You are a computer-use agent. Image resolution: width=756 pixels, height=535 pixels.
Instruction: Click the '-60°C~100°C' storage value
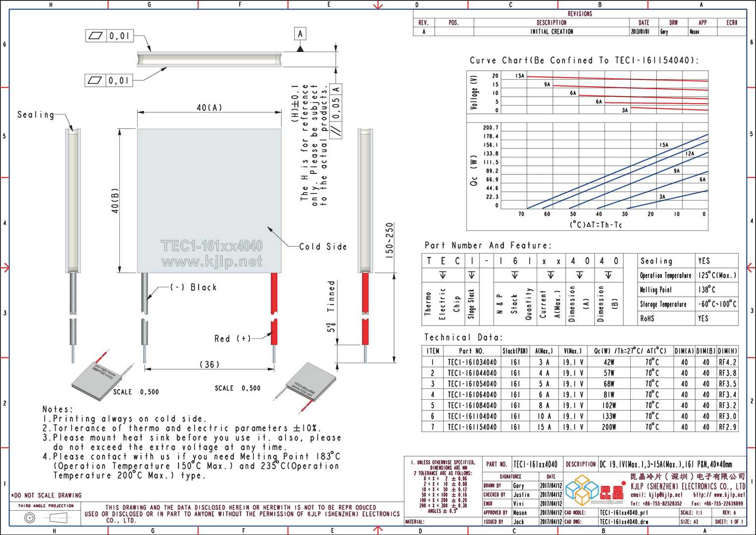717,304
